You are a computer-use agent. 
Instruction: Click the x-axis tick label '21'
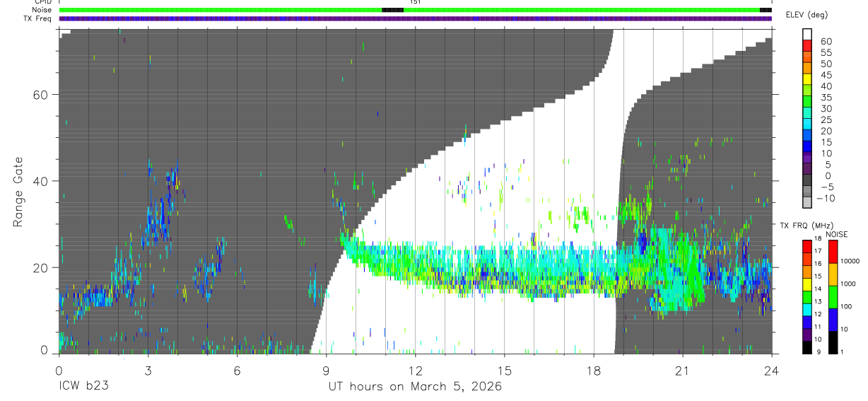(x=683, y=370)
